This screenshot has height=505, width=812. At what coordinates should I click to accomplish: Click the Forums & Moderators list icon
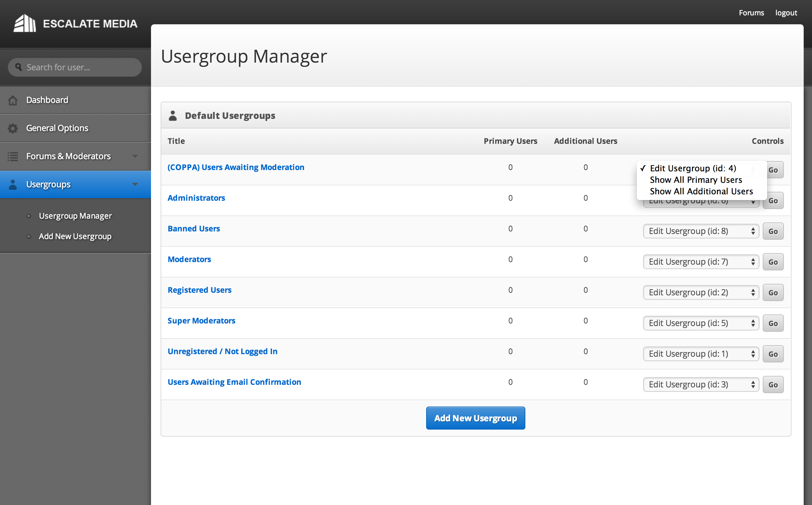pyautogui.click(x=13, y=156)
